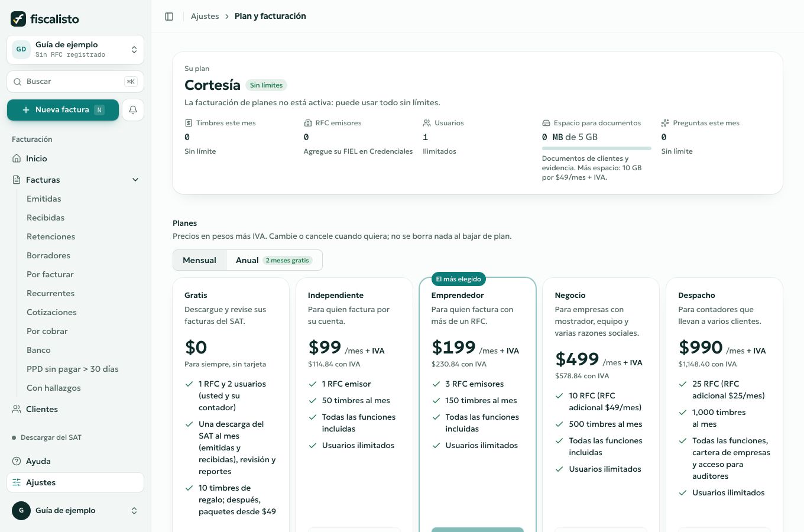The width and height of the screenshot is (804, 532).
Task: Click the Espacio para documentos drive icon
Action: click(x=546, y=123)
